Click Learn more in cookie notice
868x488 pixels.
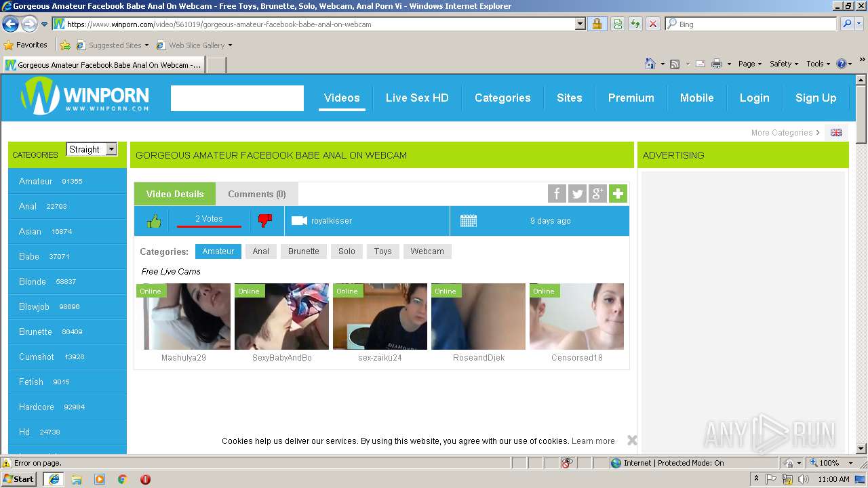tap(593, 441)
